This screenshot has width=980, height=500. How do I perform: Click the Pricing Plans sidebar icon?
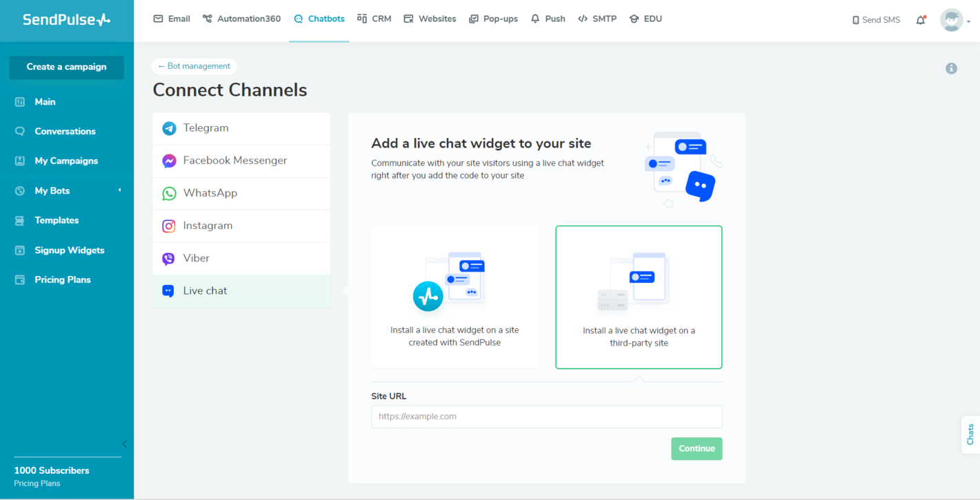(20, 280)
